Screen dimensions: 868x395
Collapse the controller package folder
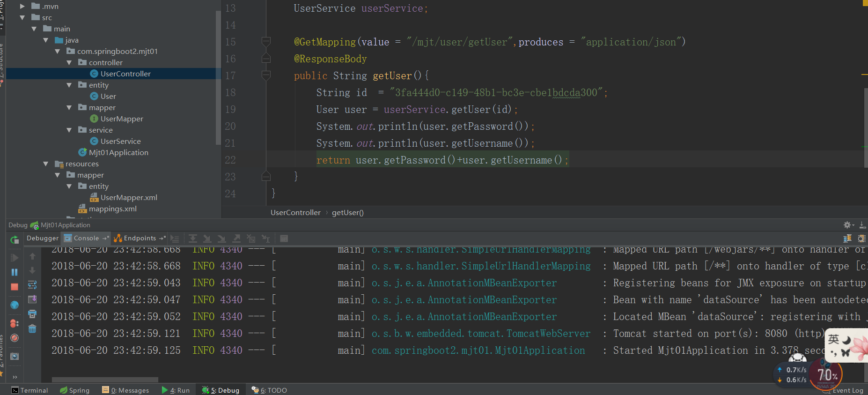[x=69, y=63]
